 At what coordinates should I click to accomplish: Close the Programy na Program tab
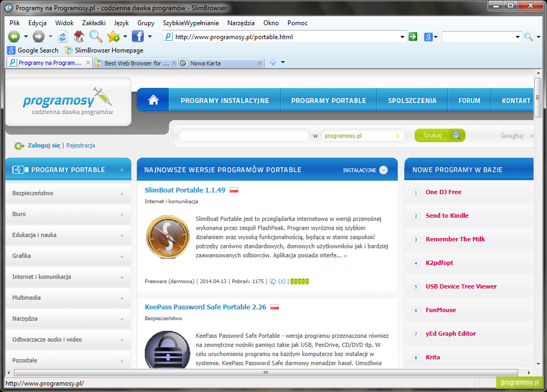pos(88,63)
